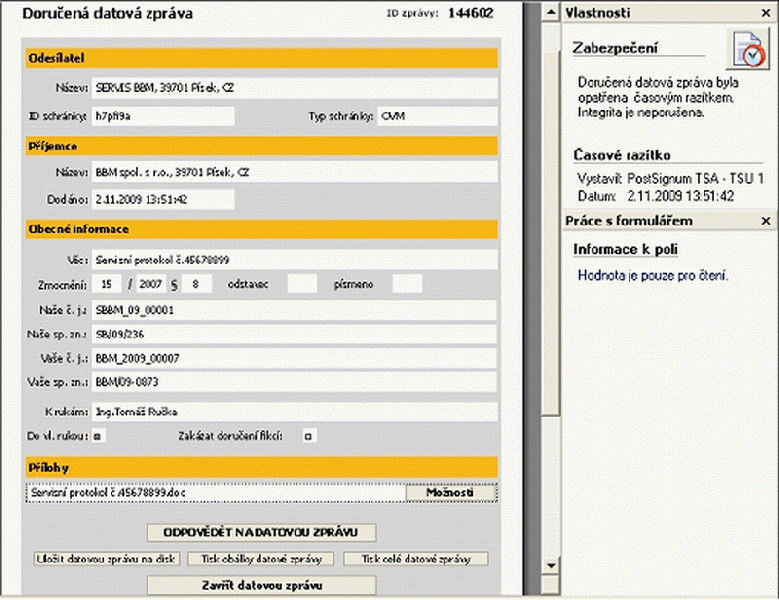Click the Doručená datová zpráva title
Image resolution: width=779 pixels, height=600 pixels.
(x=107, y=13)
